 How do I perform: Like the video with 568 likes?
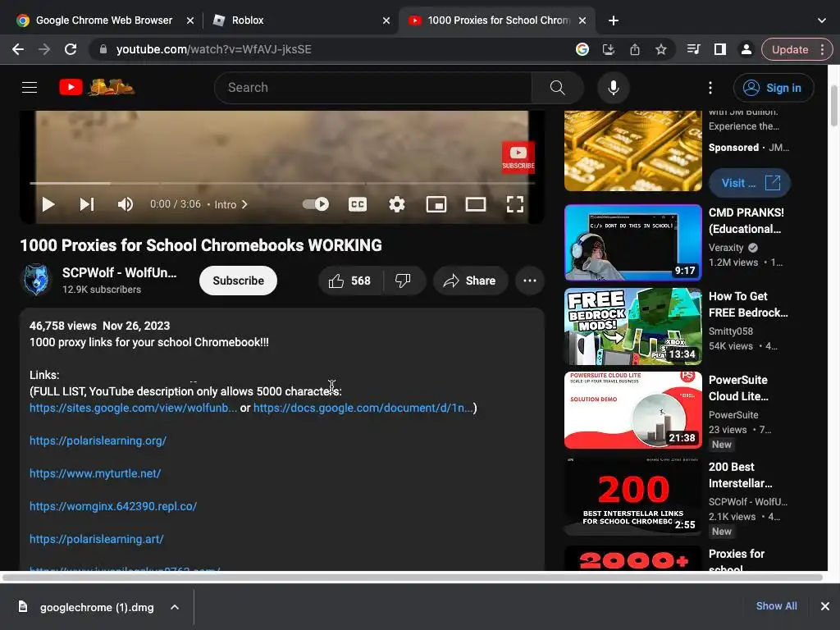click(350, 281)
